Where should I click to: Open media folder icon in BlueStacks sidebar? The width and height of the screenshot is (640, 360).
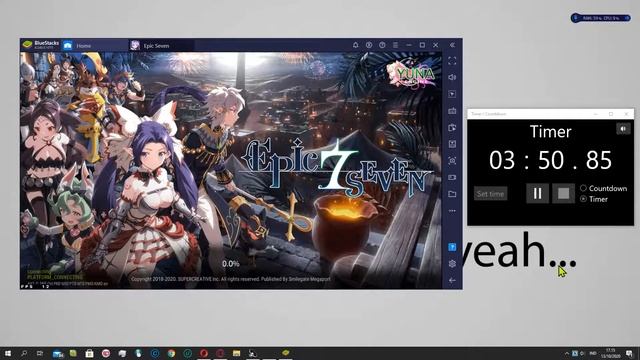click(x=452, y=194)
